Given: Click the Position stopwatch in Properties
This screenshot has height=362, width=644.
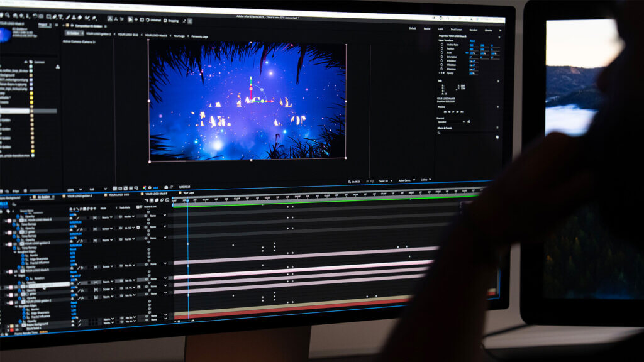Looking at the screenshot, I should point(442,48).
